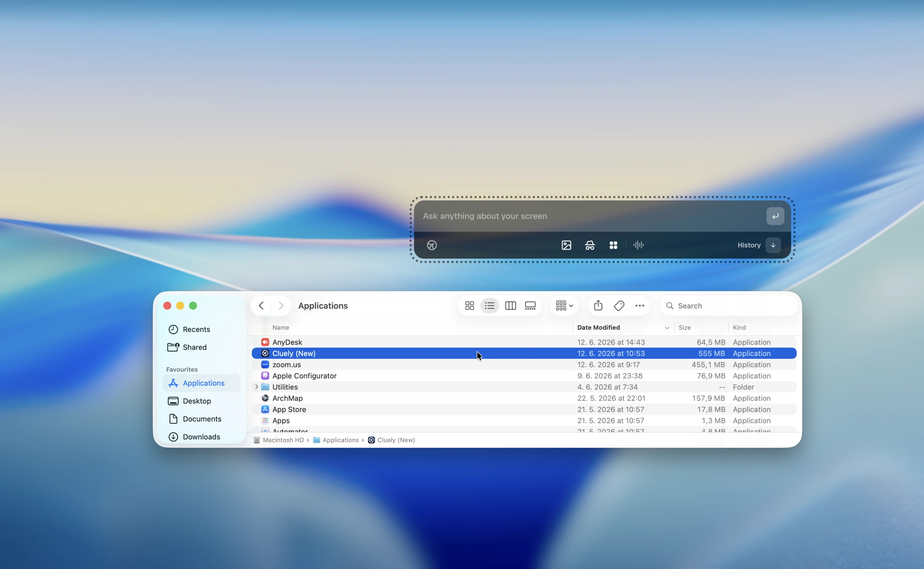Toggle sort direction chevron on Date Modified
This screenshot has width=924, height=569.
[x=667, y=328]
